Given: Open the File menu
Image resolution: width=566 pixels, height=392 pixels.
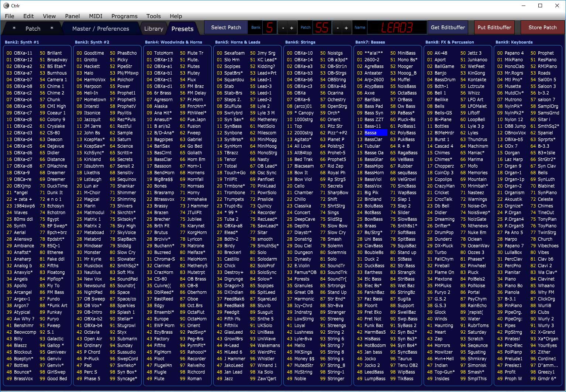Looking at the screenshot, I should [x=10, y=16].
